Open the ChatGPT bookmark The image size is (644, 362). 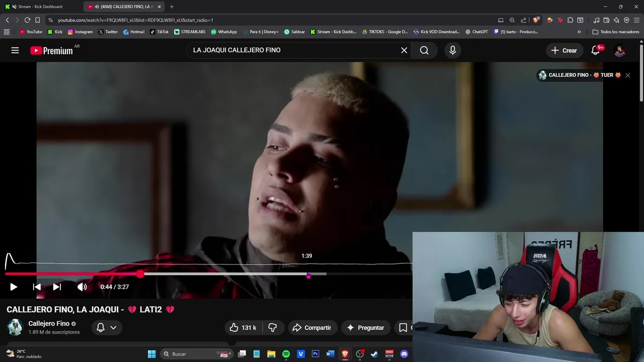tap(476, 32)
